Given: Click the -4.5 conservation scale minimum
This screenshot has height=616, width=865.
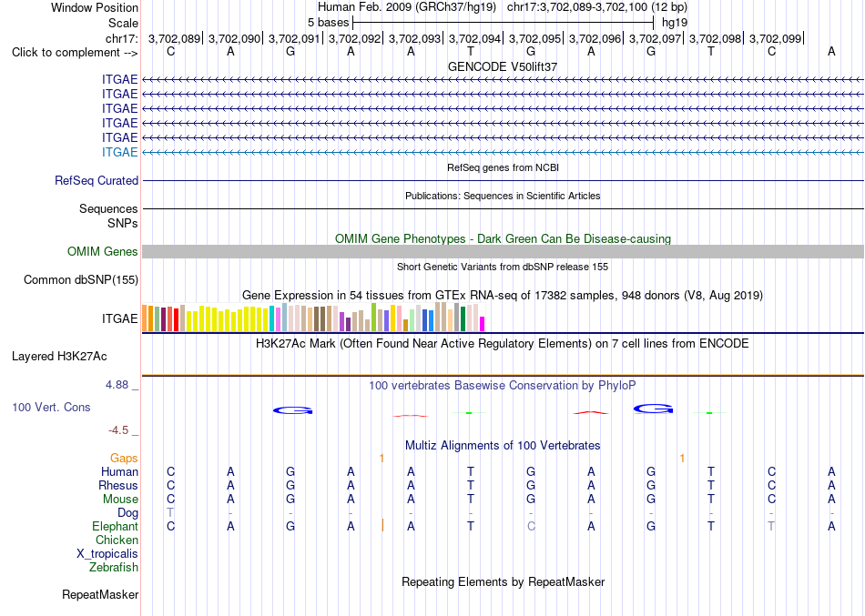Looking at the screenshot, I should pyautogui.click(x=118, y=430).
